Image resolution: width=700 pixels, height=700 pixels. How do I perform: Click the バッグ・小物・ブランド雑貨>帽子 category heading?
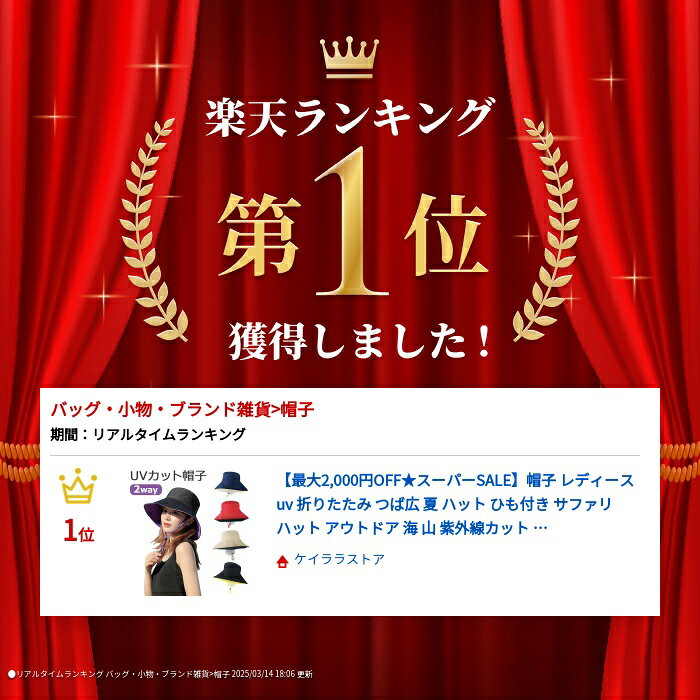tap(182, 409)
